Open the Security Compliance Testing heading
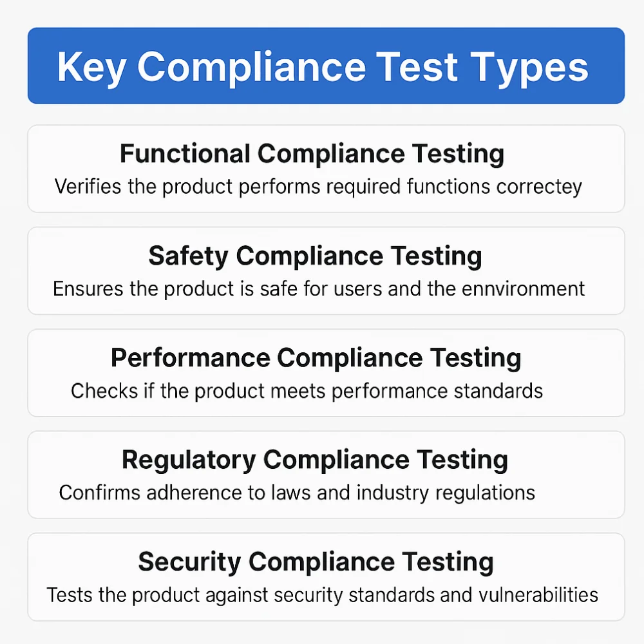 click(316, 562)
